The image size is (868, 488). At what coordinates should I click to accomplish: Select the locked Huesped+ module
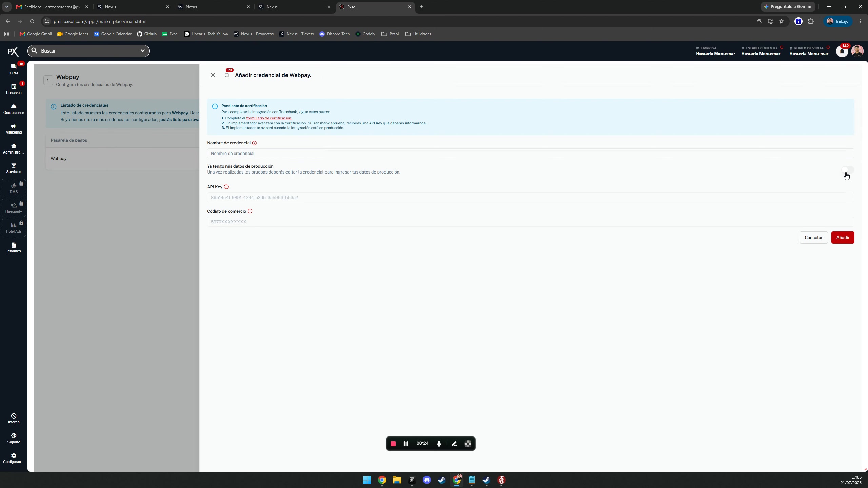(14, 208)
